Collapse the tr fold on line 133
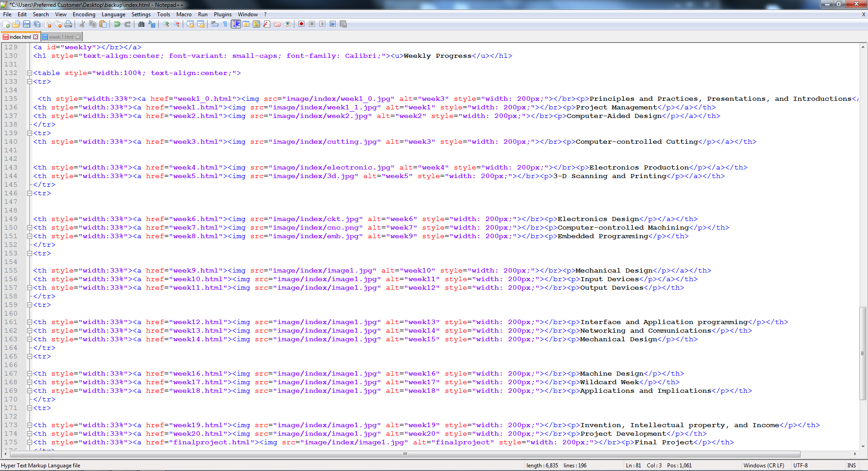The height and width of the screenshot is (471, 868). pos(29,81)
